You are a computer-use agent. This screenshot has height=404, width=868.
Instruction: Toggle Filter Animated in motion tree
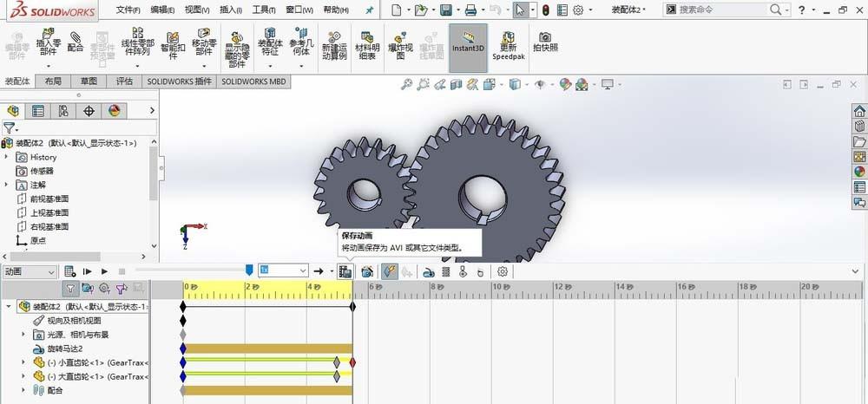click(88, 288)
